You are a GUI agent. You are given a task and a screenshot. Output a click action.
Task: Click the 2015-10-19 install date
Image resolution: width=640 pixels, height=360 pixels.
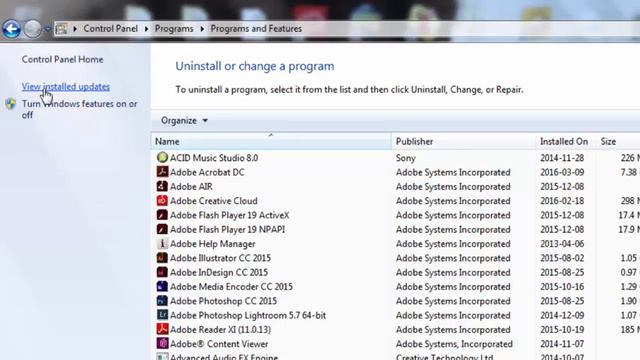click(x=562, y=329)
